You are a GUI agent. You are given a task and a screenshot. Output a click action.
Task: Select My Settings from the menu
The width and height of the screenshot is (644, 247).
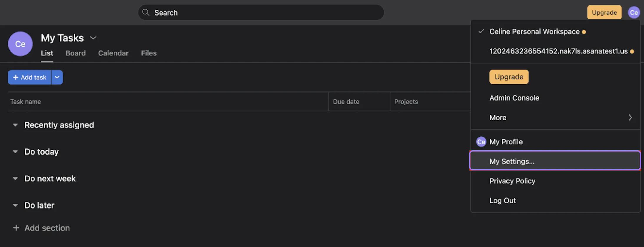coord(512,161)
